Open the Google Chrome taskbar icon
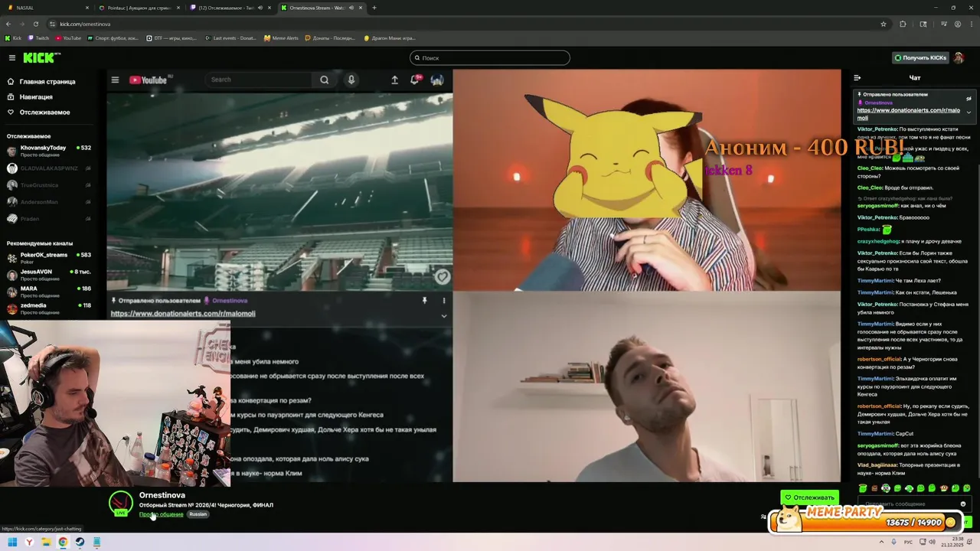The width and height of the screenshot is (980, 551). pos(63,542)
